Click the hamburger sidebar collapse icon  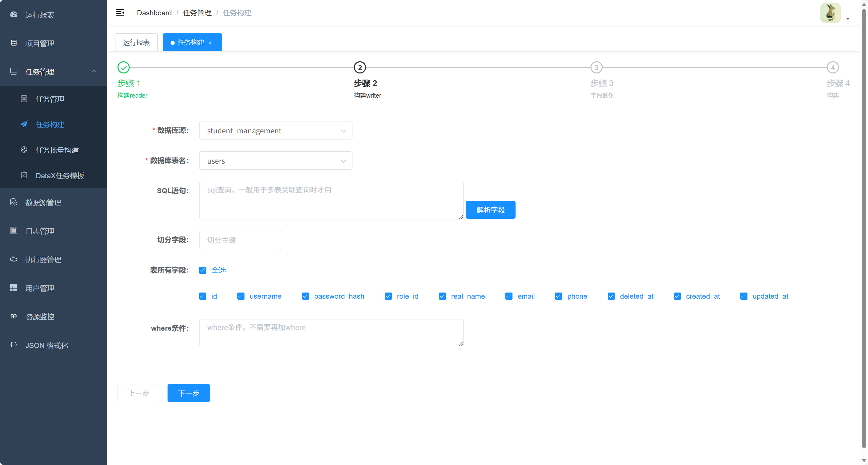click(120, 13)
